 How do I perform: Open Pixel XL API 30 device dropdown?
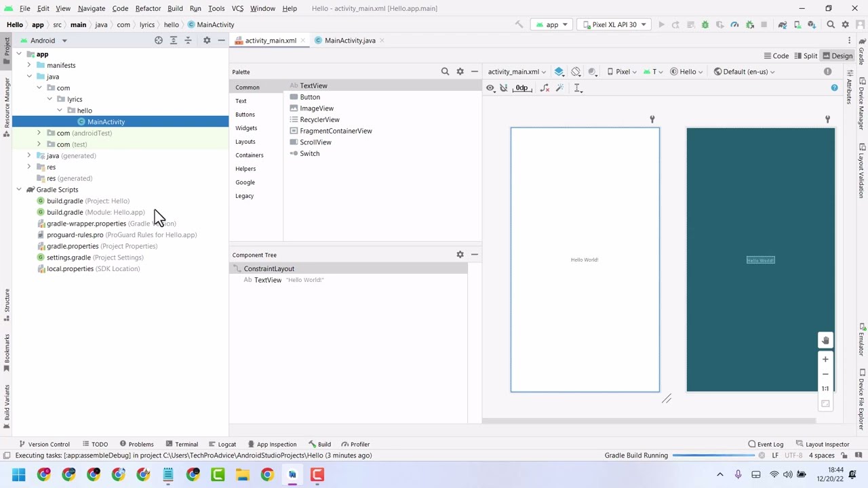(613, 24)
